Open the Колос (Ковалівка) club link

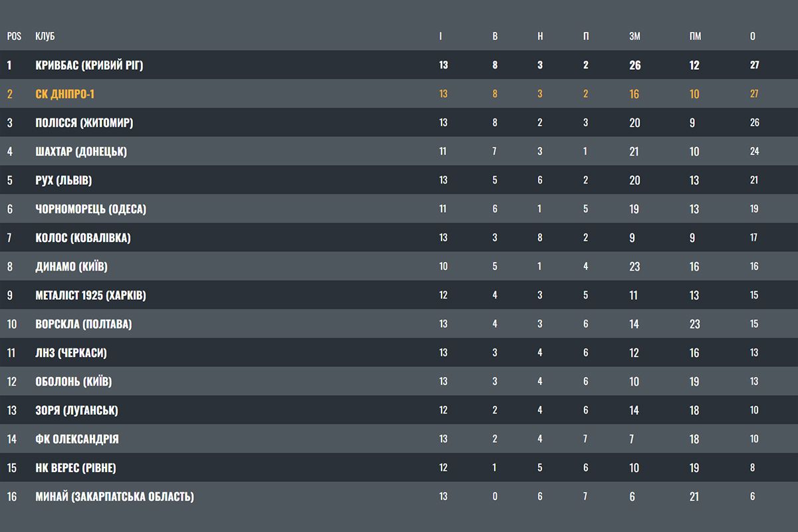pos(83,237)
